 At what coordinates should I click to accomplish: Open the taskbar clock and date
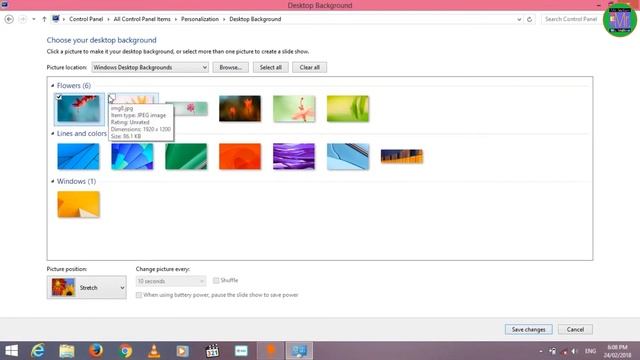(x=617, y=351)
